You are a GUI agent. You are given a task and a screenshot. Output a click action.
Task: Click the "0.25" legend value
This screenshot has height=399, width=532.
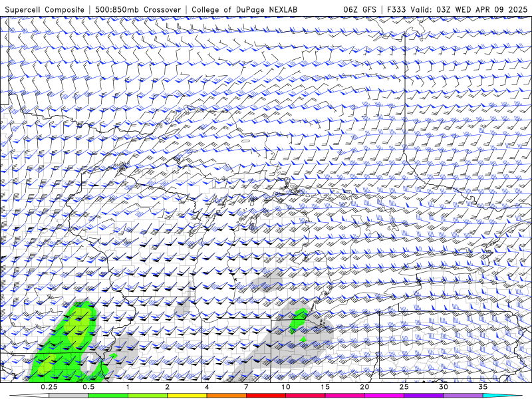tap(49, 387)
